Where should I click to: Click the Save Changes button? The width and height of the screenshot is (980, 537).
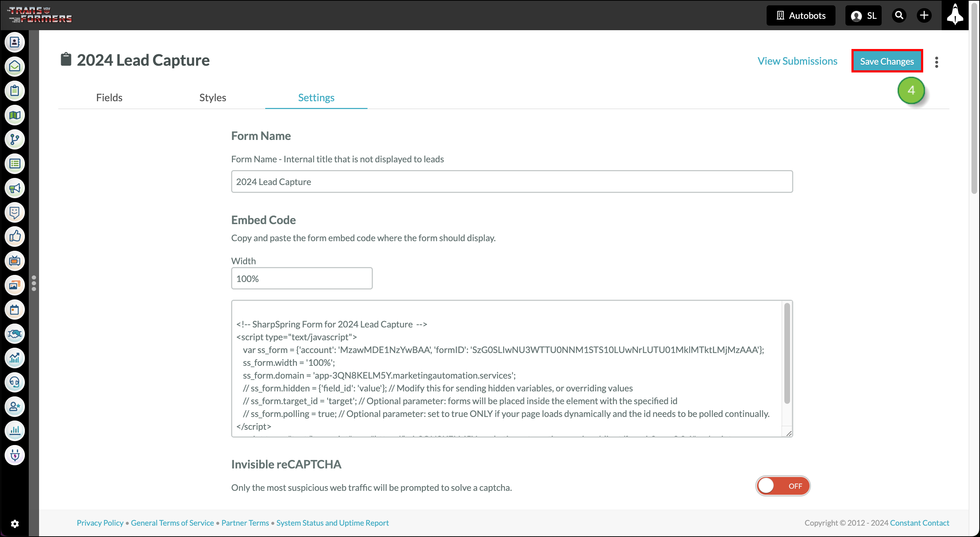(887, 61)
